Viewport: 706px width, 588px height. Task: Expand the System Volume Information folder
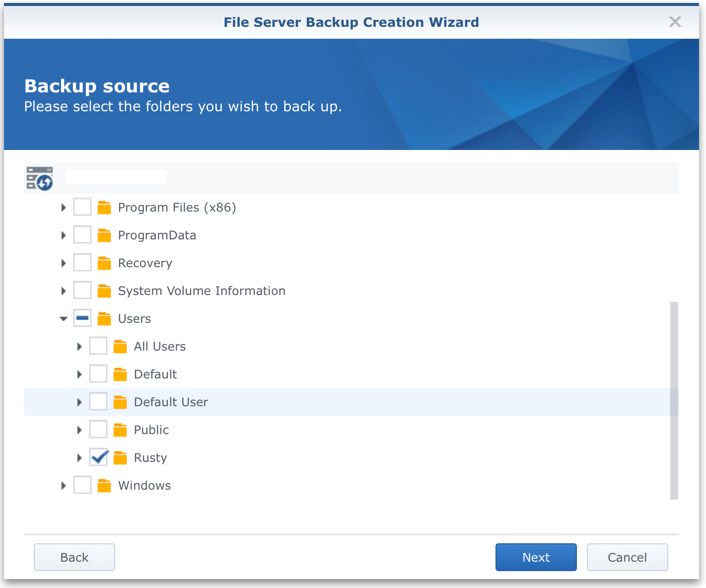(63, 291)
